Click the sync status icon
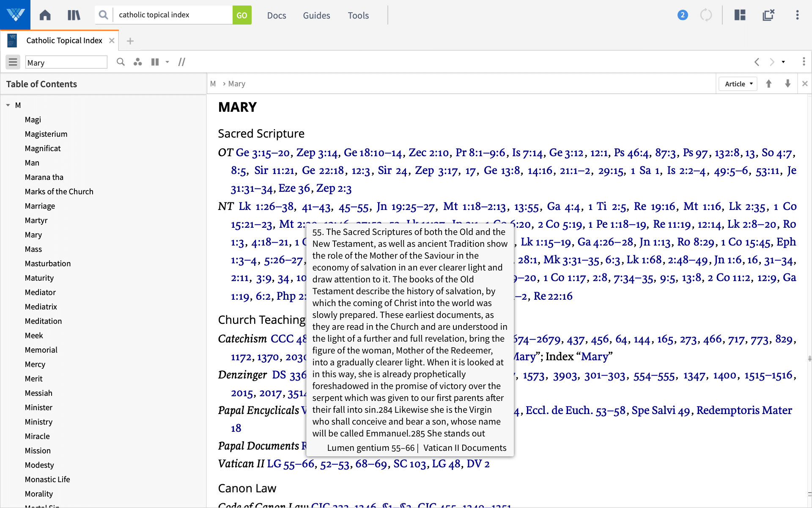The height and width of the screenshot is (508, 812). click(x=706, y=15)
